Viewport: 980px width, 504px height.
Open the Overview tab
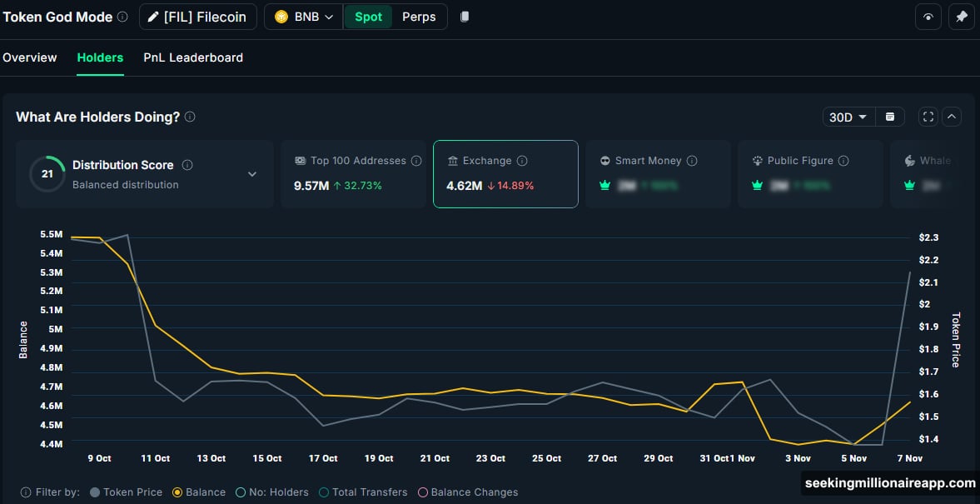pyautogui.click(x=30, y=57)
